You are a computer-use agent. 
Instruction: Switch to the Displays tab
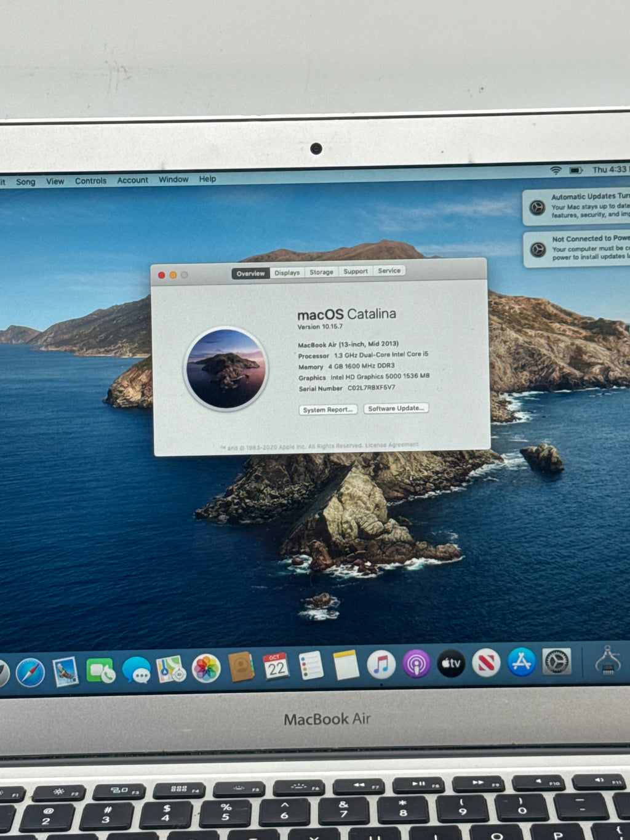[287, 273]
